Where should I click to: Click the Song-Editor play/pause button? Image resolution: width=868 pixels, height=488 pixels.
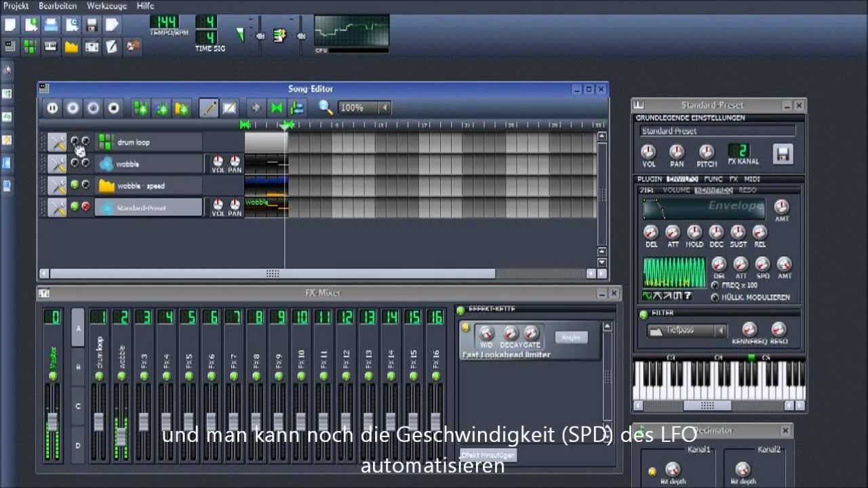(52, 108)
